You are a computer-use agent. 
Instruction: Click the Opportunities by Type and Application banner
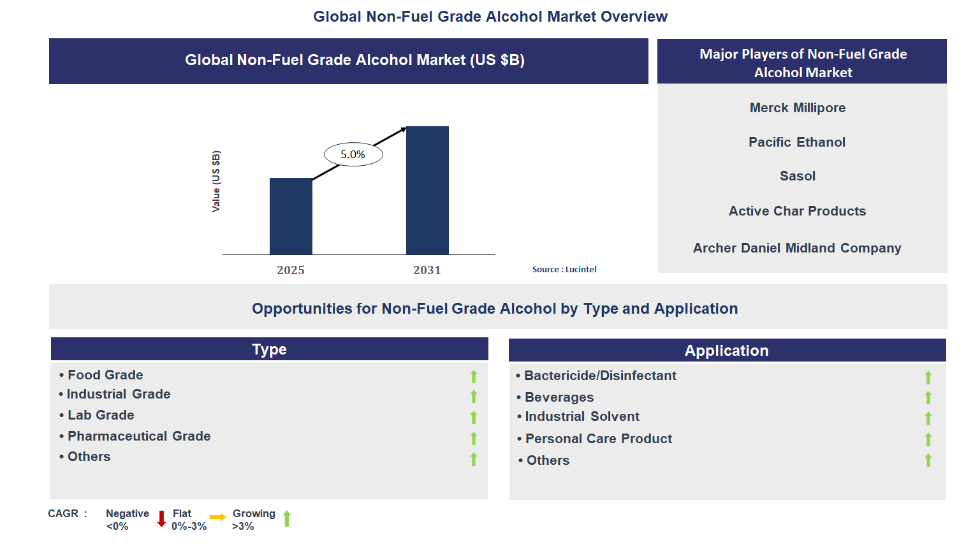[x=495, y=308]
